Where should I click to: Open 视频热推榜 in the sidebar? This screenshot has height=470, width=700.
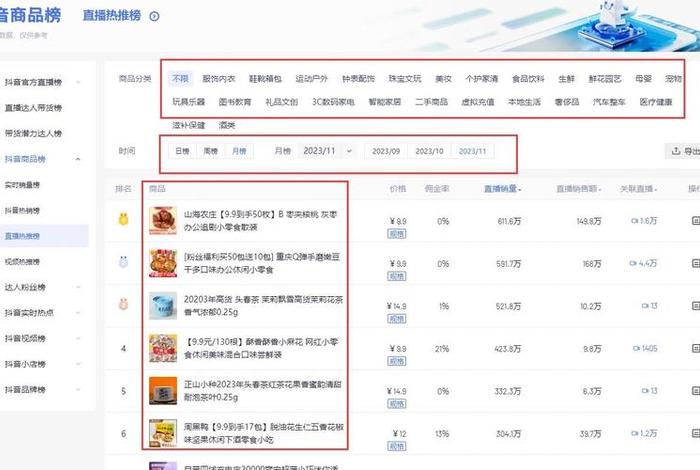pos(22,262)
